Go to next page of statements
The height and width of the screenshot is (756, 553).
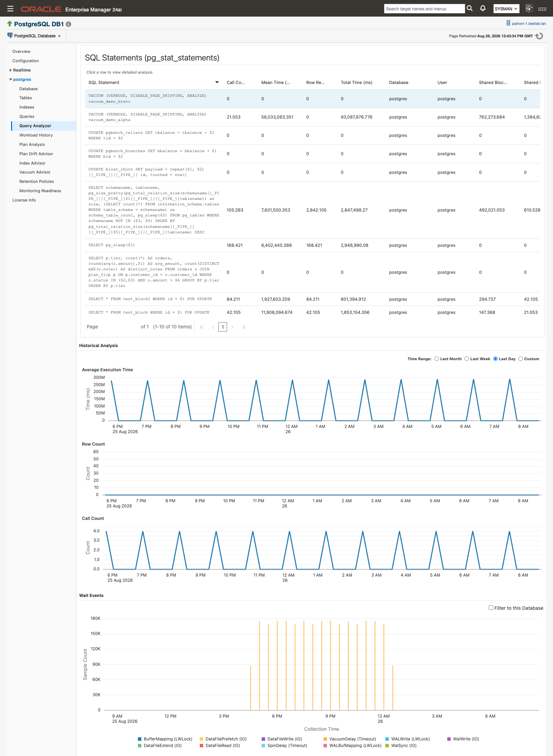[x=232, y=327]
